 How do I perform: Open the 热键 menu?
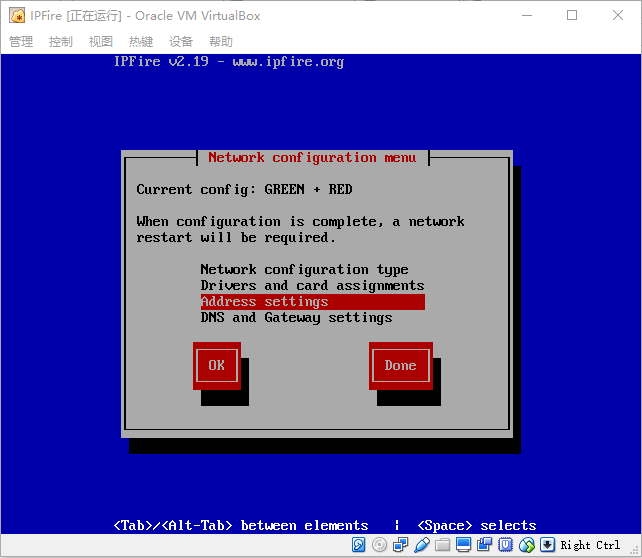[141, 41]
